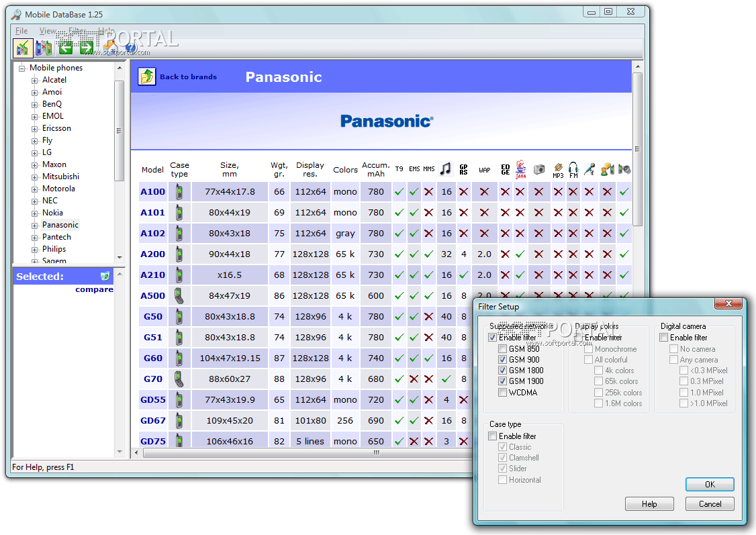Click the phone table vertical scrollbar thumb

[x=637, y=149]
